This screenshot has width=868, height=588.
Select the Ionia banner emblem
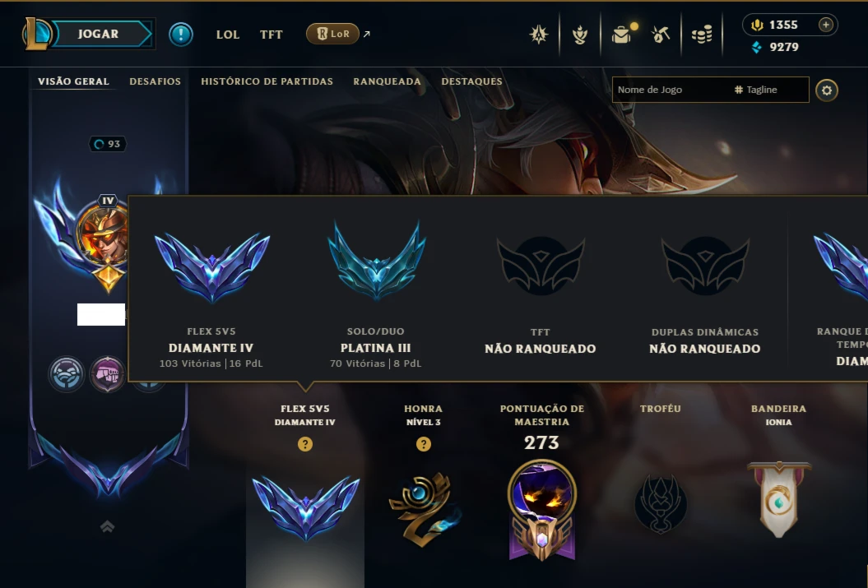(x=779, y=499)
